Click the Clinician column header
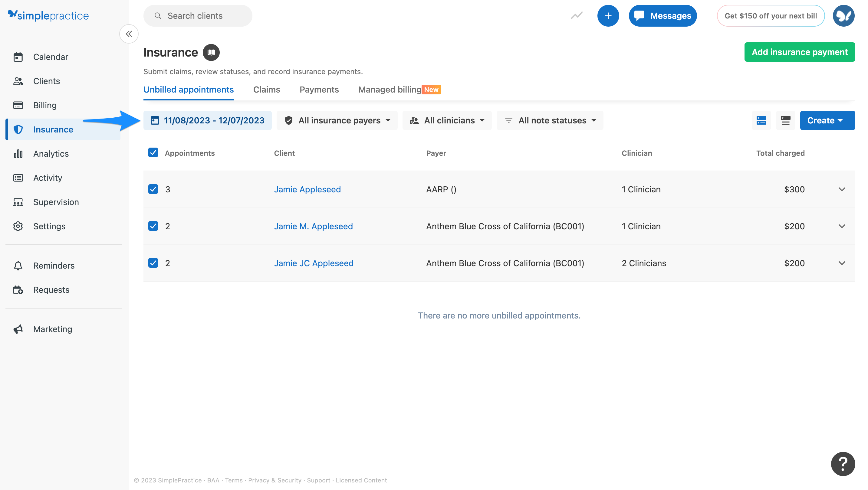 (636, 153)
